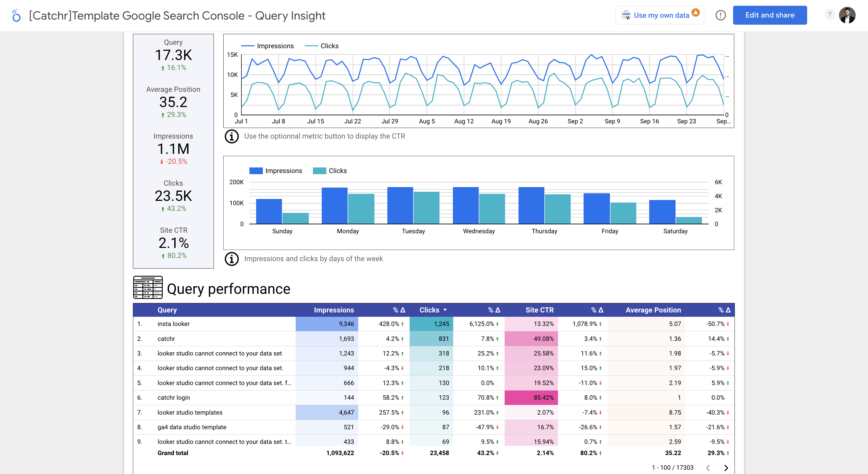The image size is (868, 474).
Task: Click the Impressions legend swatch in line chart
Action: (248, 46)
